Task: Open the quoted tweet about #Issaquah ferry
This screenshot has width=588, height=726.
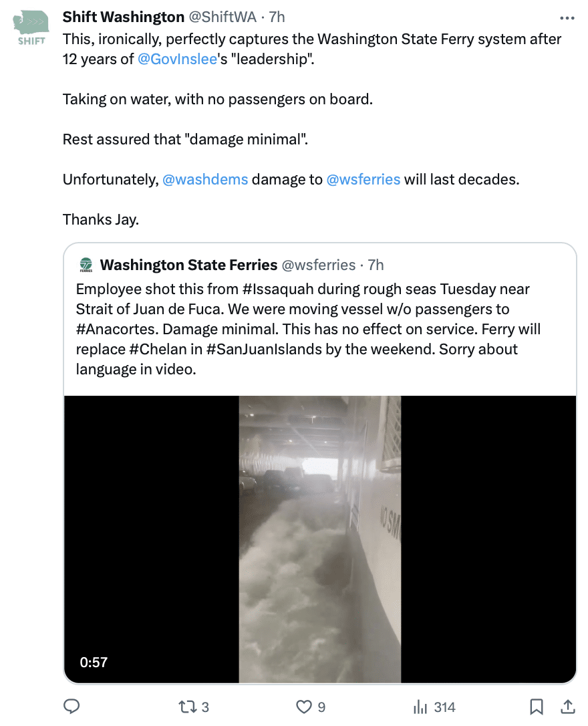Action: click(x=307, y=329)
